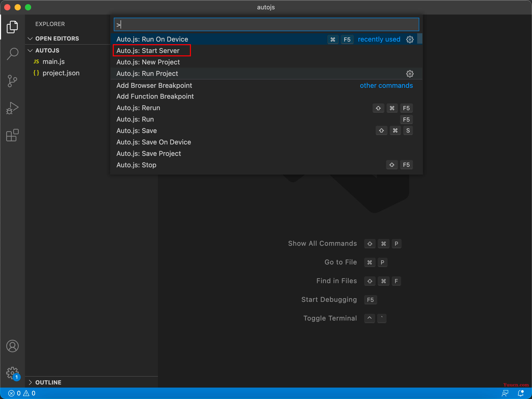532x399 pixels.
Task: Open the Search view icon
Action: click(x=12, y=54)
